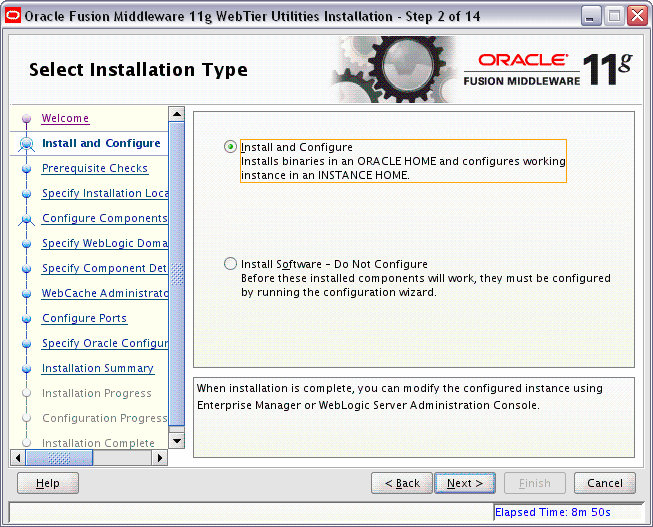This screenshot has height=527, width=653.
Task: Click the Help button
Action: tap(48, 483)
